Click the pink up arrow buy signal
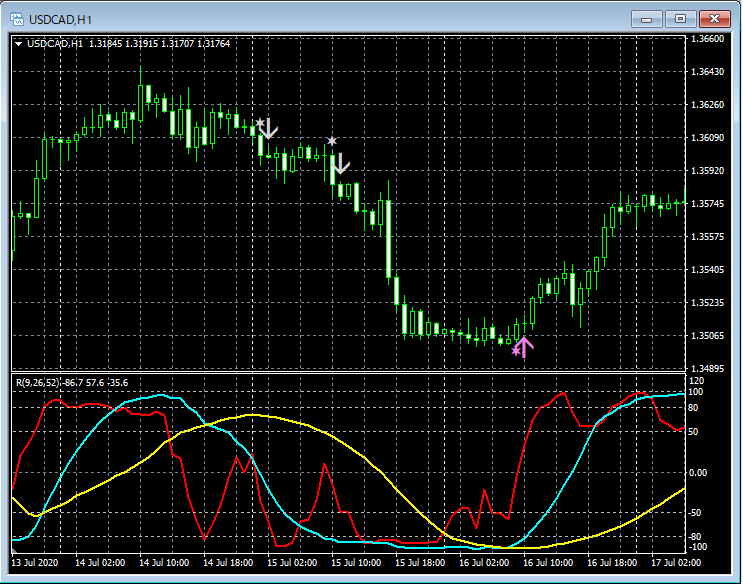The image size is (743, 584). coord(525,347)
